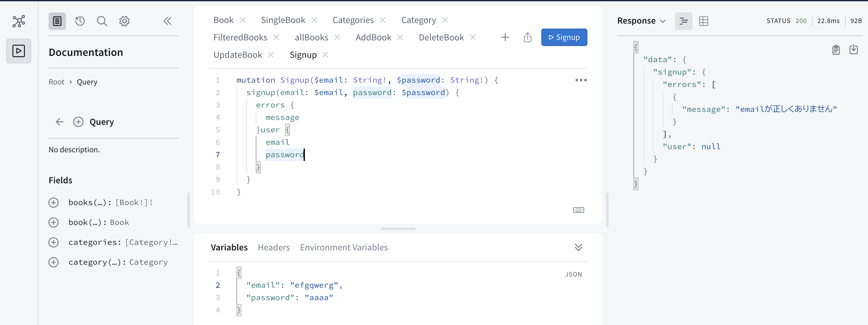Open the schema search magnifier icon
This screenshot has width=868, height=325.
click(x=102, y=21)
